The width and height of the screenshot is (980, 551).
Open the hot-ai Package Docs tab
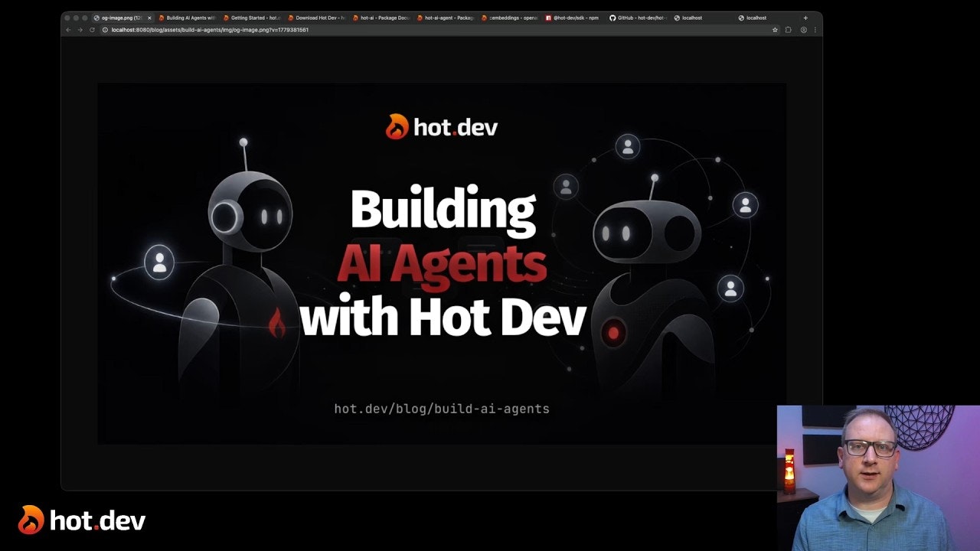click(381, 18)
